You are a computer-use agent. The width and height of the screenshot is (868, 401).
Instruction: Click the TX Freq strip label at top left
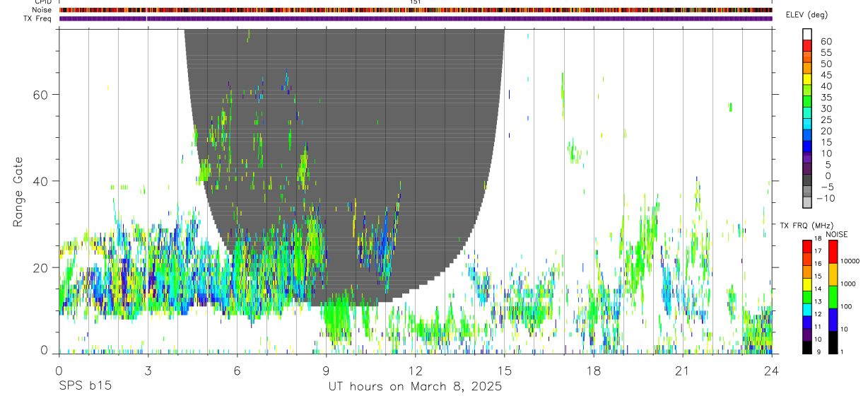pyautogui.click(x=38, y=18)
